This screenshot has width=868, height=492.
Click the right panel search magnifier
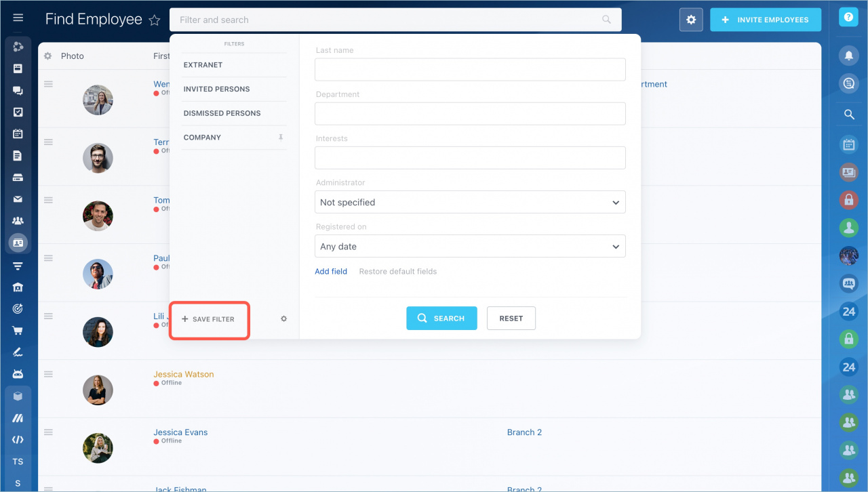848,115
